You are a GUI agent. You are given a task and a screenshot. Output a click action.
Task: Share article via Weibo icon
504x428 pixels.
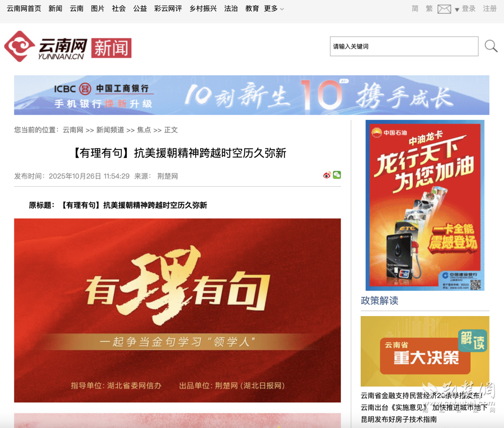[x=327, y=175]
